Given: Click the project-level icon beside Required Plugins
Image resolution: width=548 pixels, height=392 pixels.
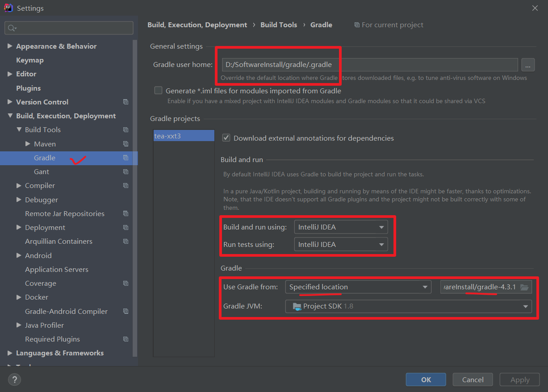Looking at the screenshot, I should [x=125, y=339].
